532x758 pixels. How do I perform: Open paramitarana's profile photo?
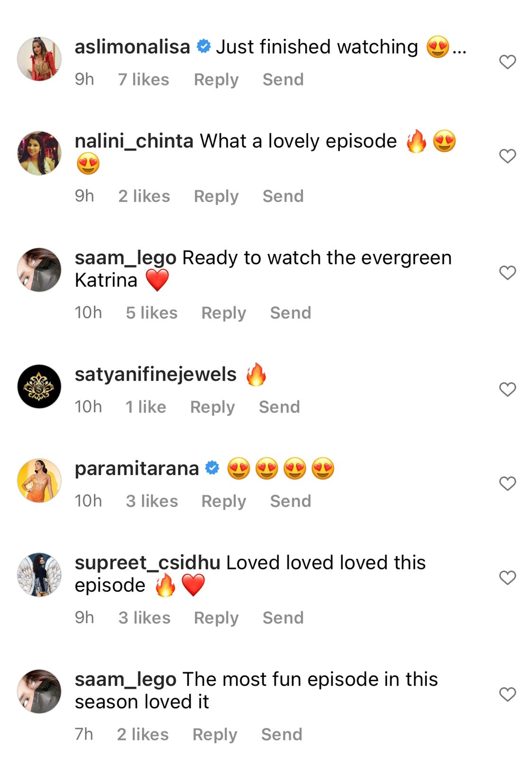click(39, 480)
